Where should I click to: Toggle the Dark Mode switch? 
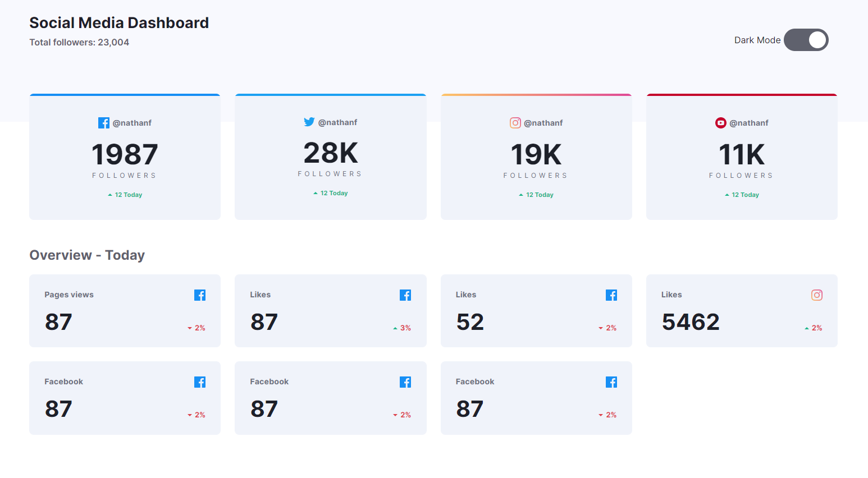click(806, 40)
